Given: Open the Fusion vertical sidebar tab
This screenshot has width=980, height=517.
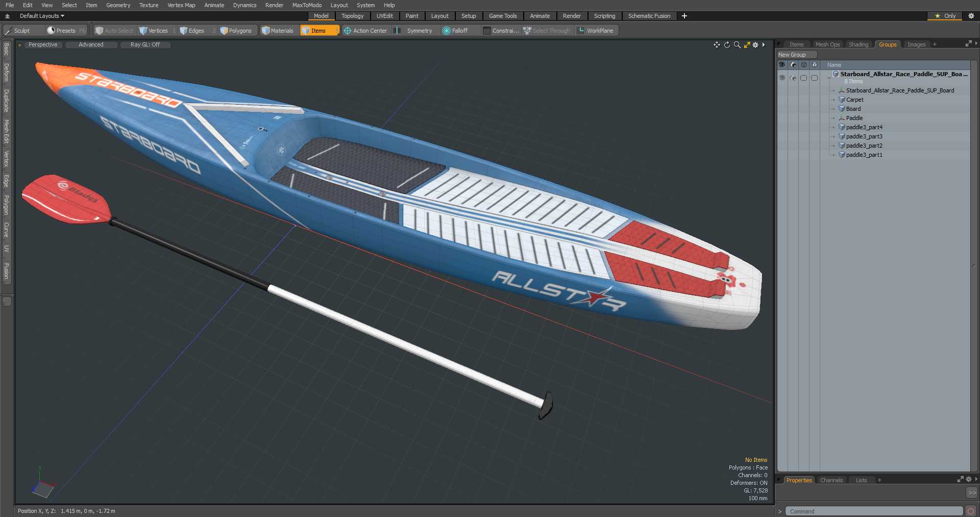Looking at the screenshot, I should (x=6, y=271).
